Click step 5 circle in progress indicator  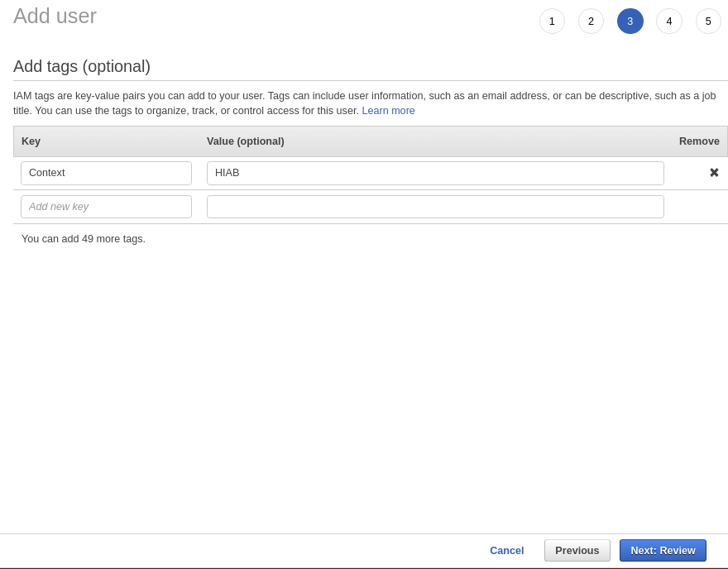coord(708,21)
